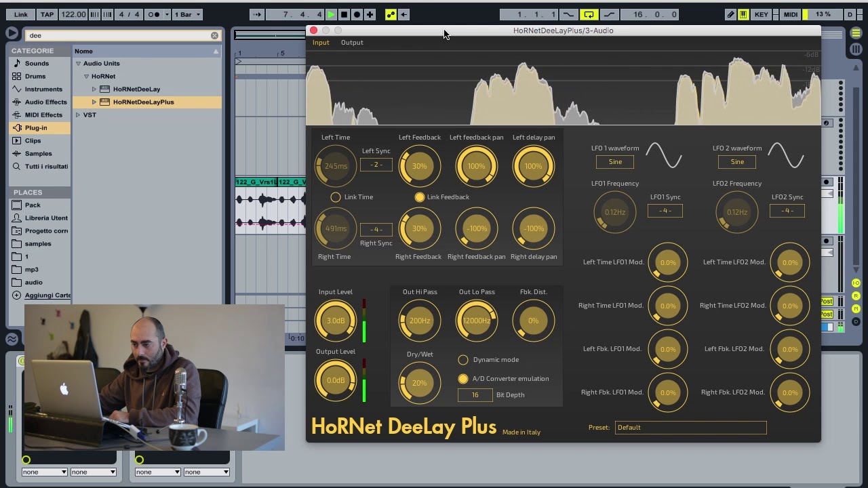The image size is (868, 488).
Task: Toggle the Computer MIDI Keyboard icon
Action: coord(744,14)
